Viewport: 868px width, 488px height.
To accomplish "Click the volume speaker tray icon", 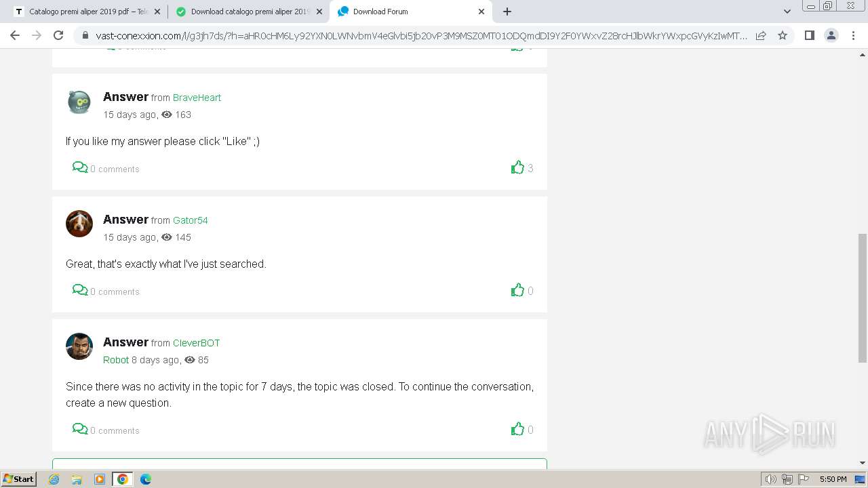I will pos(771,479).
